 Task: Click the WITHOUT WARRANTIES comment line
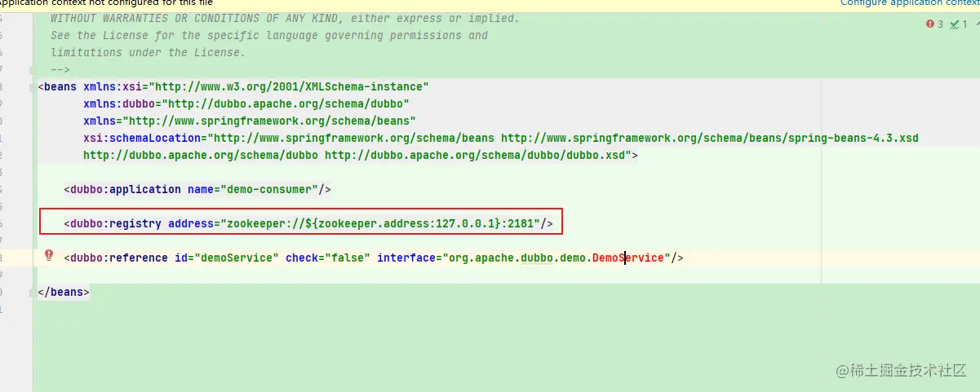click(285, 18)
